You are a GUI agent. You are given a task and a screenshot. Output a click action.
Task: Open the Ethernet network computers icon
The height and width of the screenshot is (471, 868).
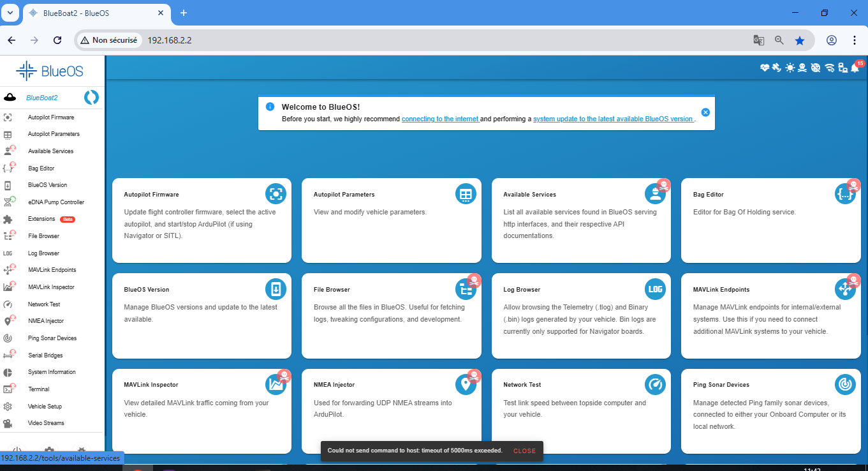(x=842, y=68)
